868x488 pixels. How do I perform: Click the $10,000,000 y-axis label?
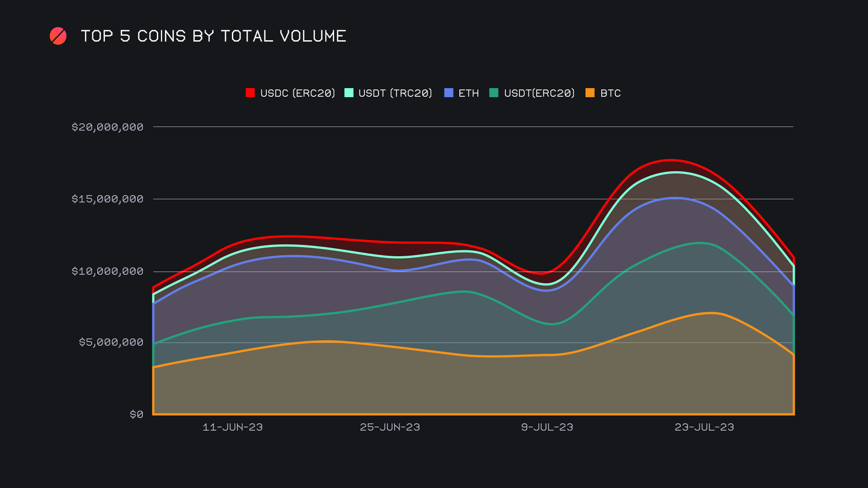[108, 271]
